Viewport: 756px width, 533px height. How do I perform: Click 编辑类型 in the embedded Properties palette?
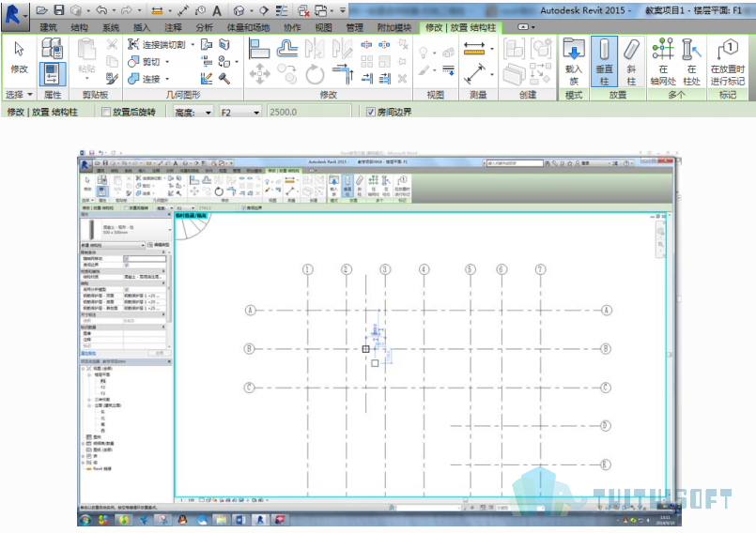click(x=159, y=245)
